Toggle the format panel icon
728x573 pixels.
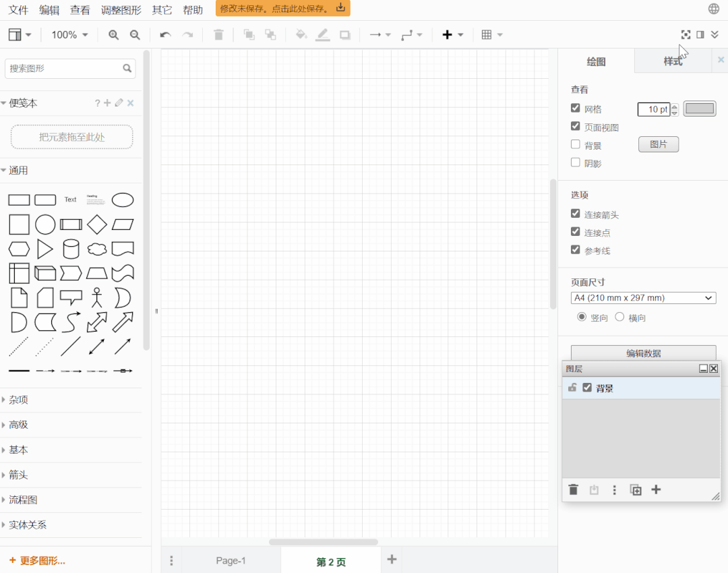[700, 34]
